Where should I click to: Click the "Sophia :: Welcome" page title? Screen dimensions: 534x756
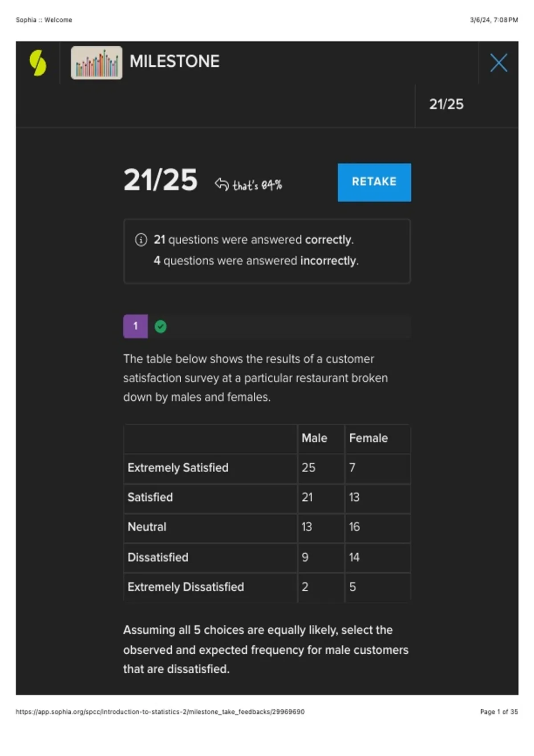click(x=44, y=20)
